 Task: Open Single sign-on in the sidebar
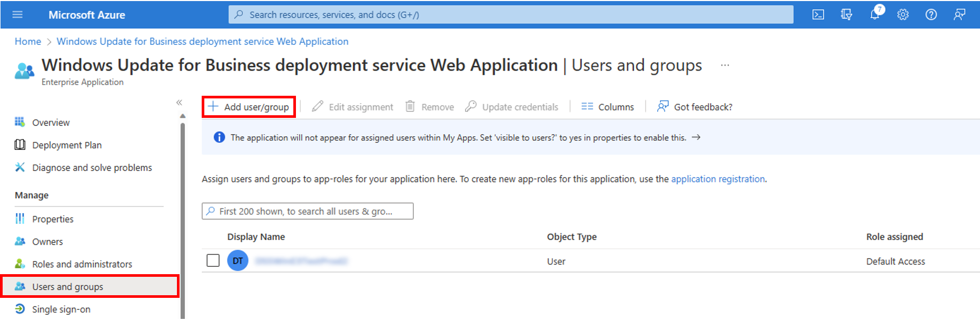(x=61, y=309)
